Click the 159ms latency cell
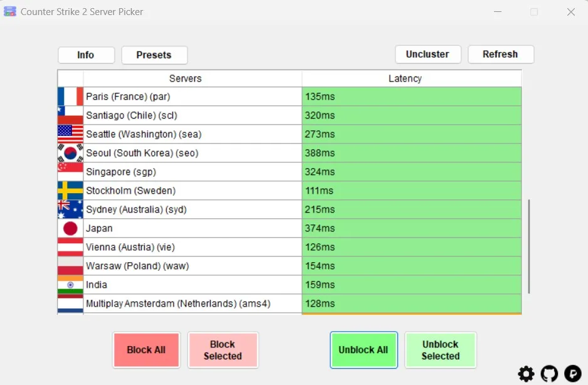588x385 pixels. pos(411,285)
